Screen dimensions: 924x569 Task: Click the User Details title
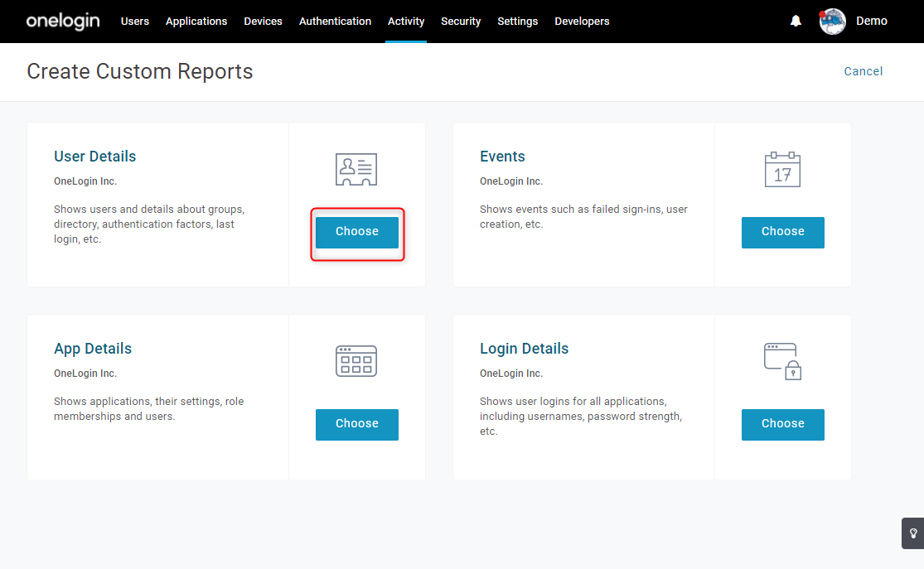[94, 156]
